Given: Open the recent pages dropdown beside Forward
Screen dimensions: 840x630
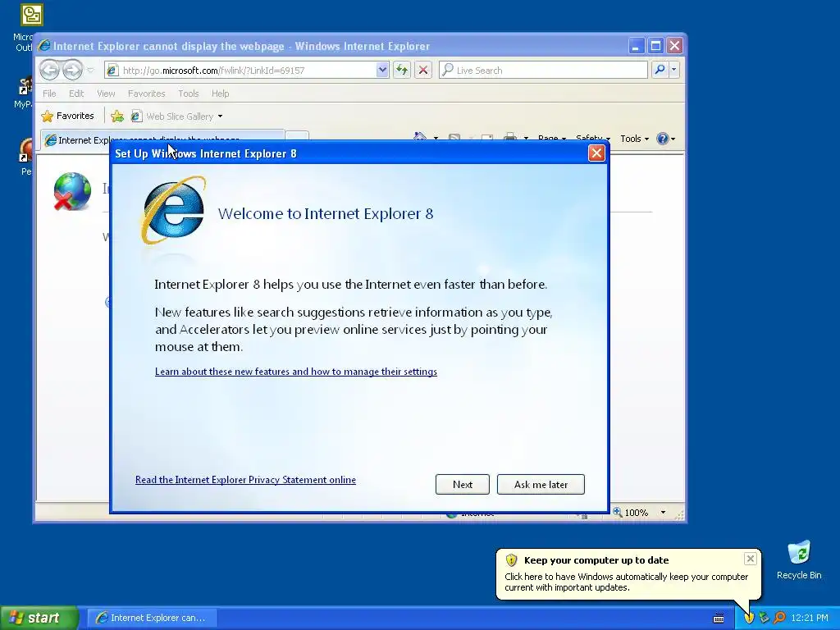Looking at the screenshot, I should 90,71.
